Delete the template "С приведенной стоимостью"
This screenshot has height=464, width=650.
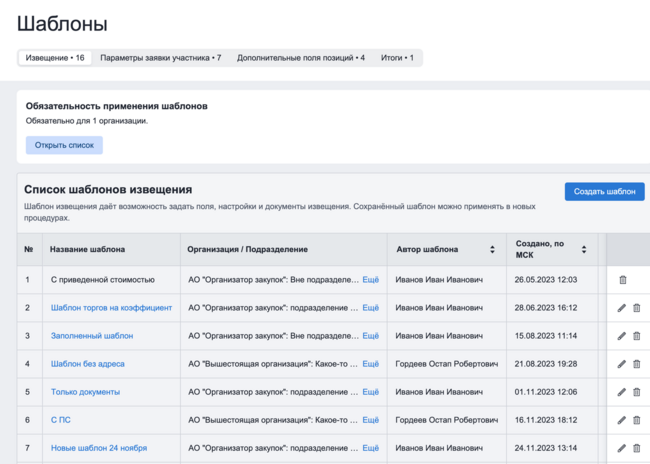[623, 280]
